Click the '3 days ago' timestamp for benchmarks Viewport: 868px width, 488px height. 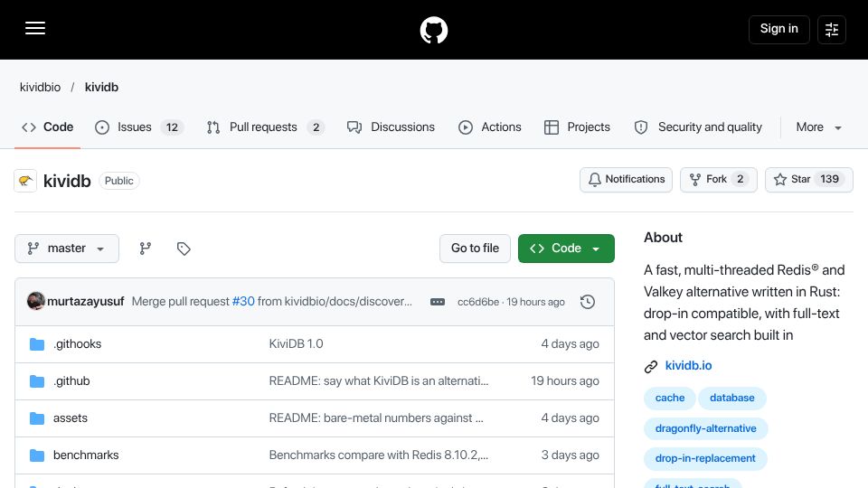tap(571, 455)
